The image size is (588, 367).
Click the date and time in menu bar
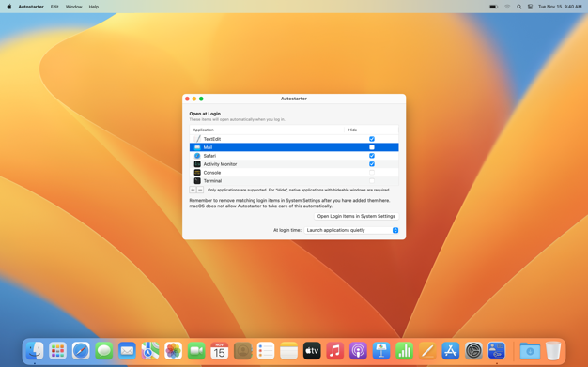(x=560, y=7)
